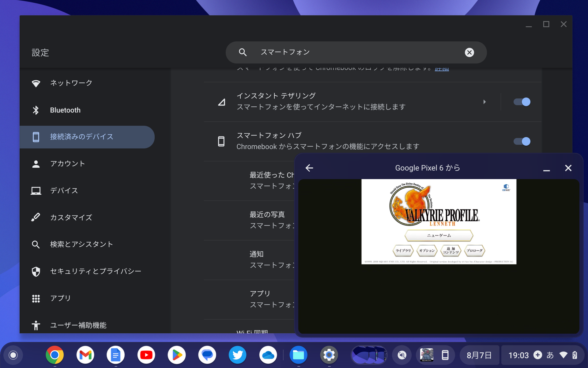Open Phone Hub via the phone icon in the shelf
This screenshot has height=368, width=588.
pyautogui.click(x=445, y=355)
